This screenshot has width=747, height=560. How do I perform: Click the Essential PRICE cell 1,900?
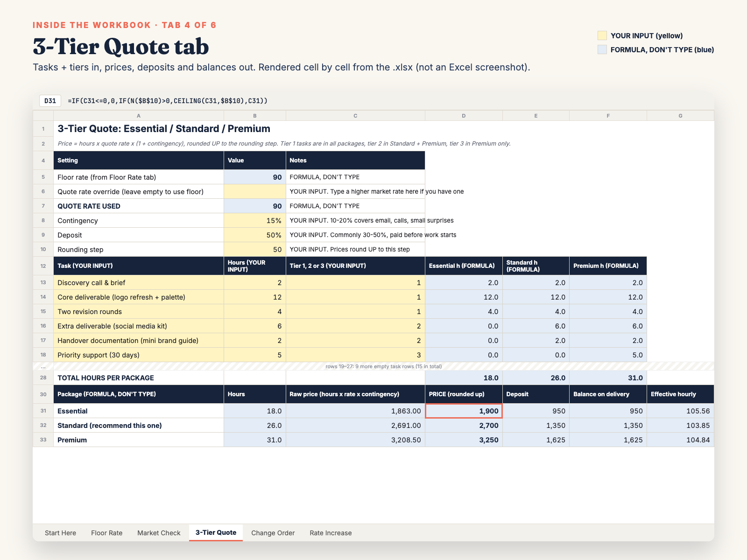[x=464, y=411]
